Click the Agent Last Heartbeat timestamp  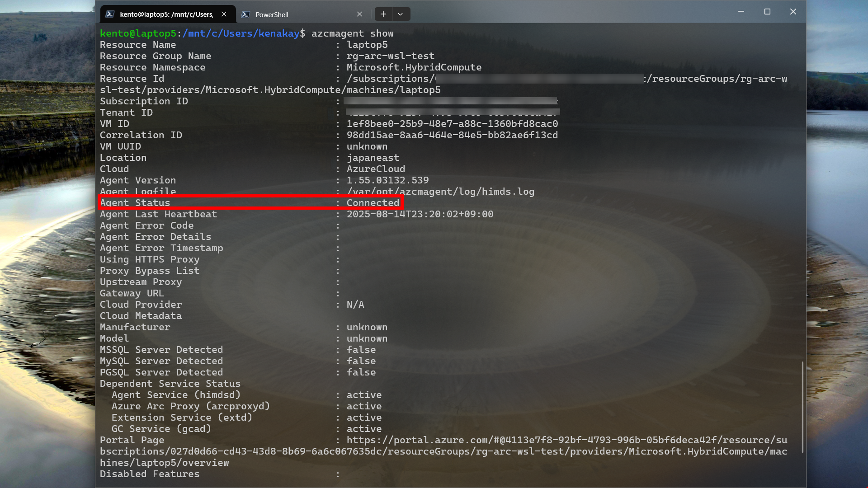(x=420, y=214)
